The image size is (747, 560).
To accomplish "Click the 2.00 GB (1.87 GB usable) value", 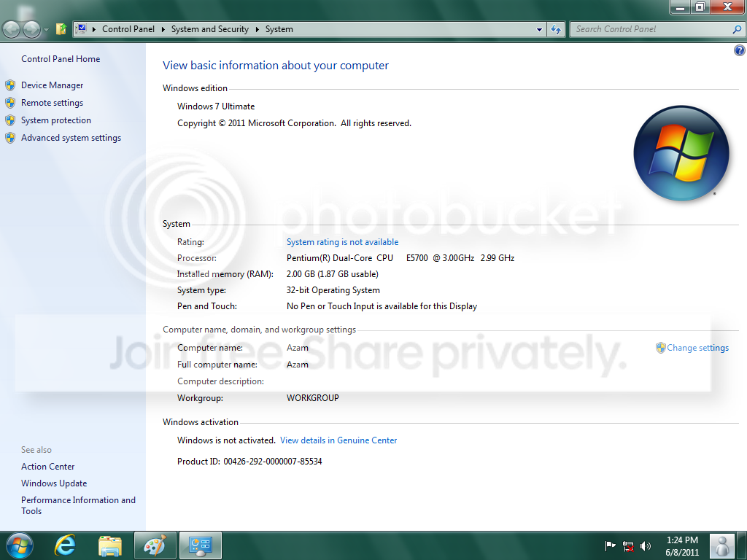I will (332, 274).
